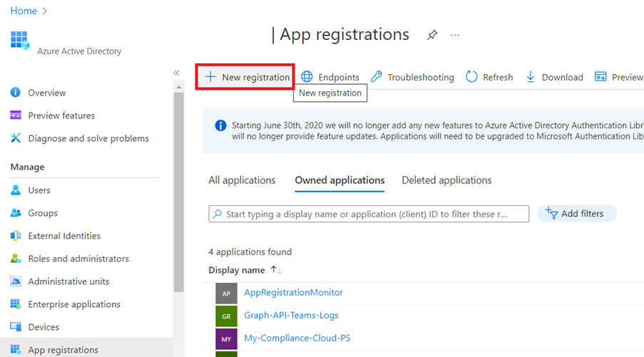Switch to the Deleted applications tab
The width and height of the screenshot is (644, 357).
[446, 180]
